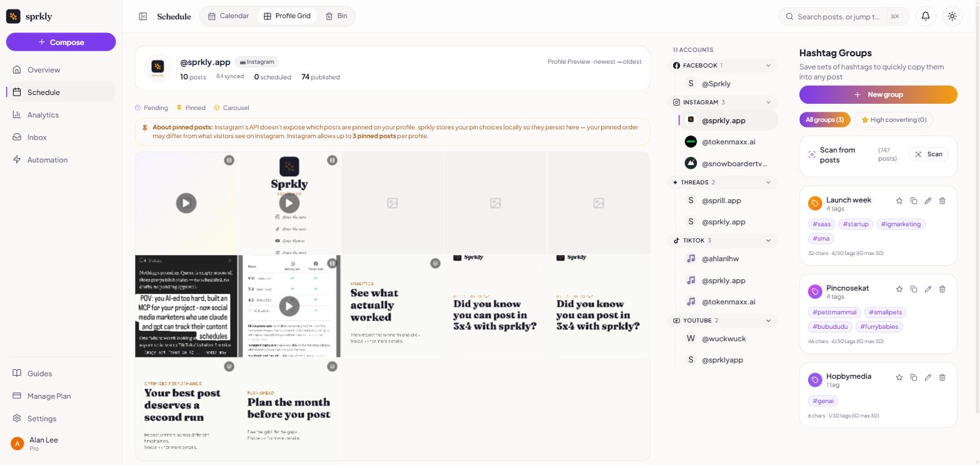Image resolution: width=980 pixels, height=465 pixels.
Task: Toggle light and dark theme
Action: (x=952, y=16)
